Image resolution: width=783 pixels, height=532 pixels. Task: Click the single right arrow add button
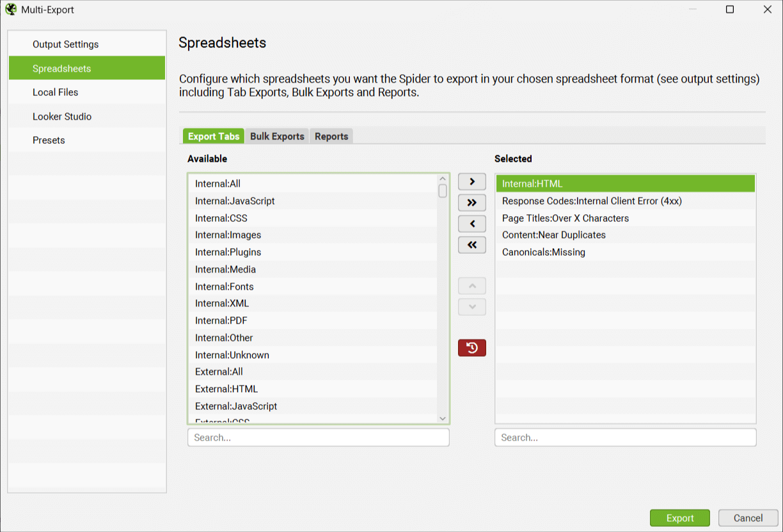tap(472, 182)
